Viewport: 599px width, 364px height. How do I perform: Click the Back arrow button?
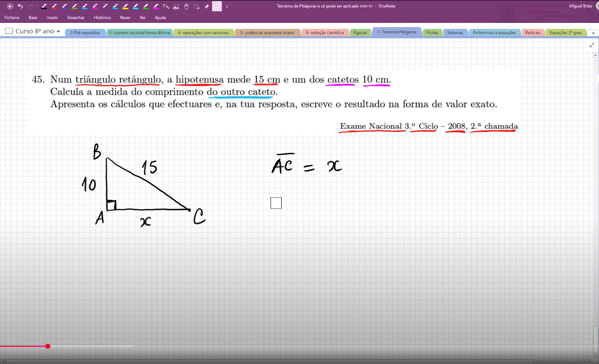[x=10, y=7]
